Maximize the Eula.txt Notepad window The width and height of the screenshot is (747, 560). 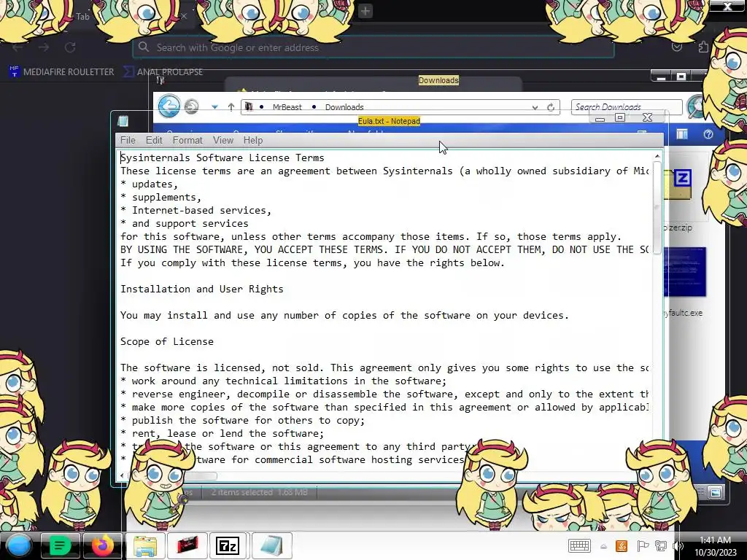tap(620, 117)
